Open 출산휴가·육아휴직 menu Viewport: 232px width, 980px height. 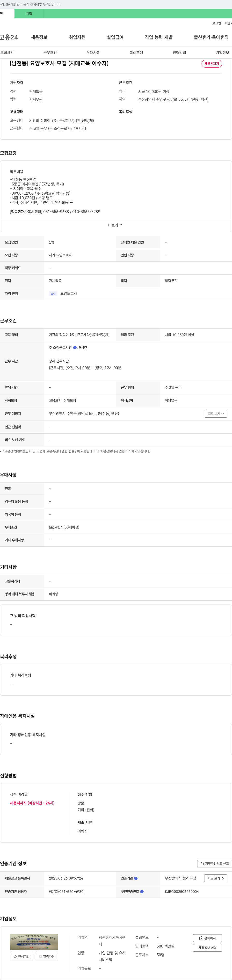[x=211, y=37]
